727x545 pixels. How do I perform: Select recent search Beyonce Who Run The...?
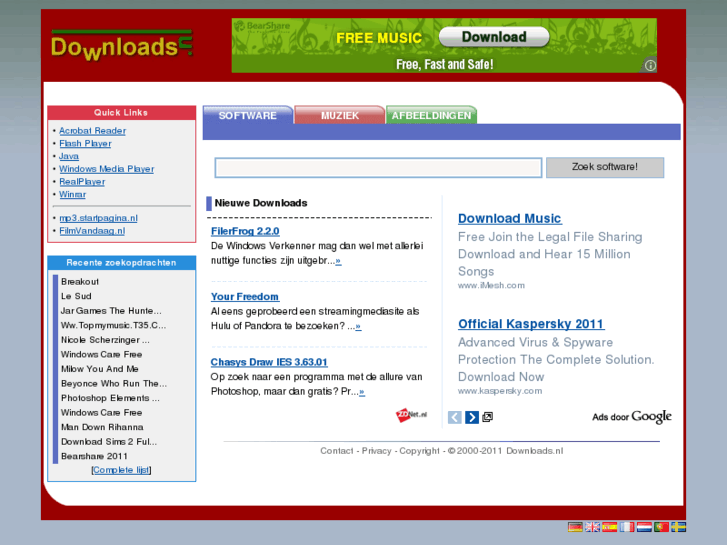click(114, 384)
